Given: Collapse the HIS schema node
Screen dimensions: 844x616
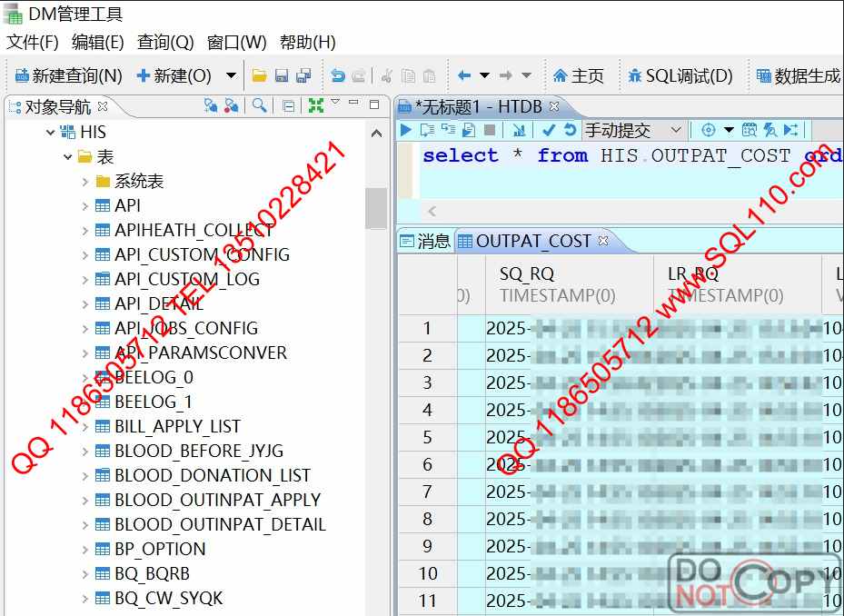Looking at the screenshot, I should point(51,133).
